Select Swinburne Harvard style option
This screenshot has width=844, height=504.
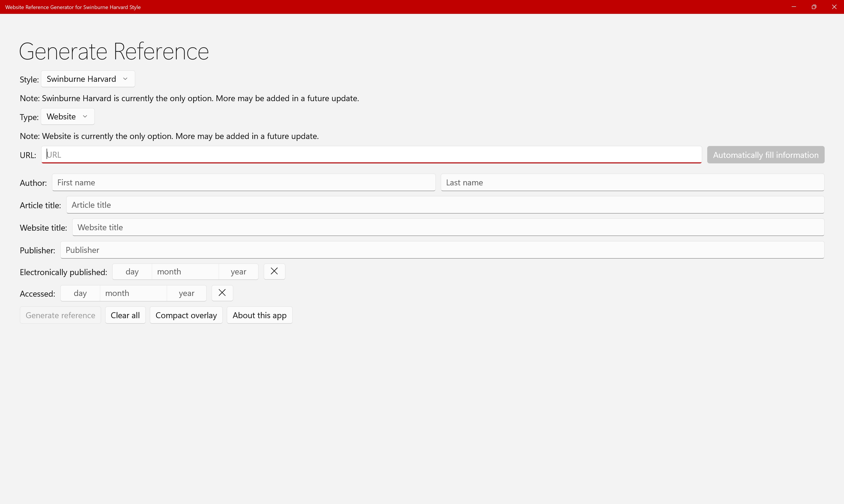coord(87,78)
